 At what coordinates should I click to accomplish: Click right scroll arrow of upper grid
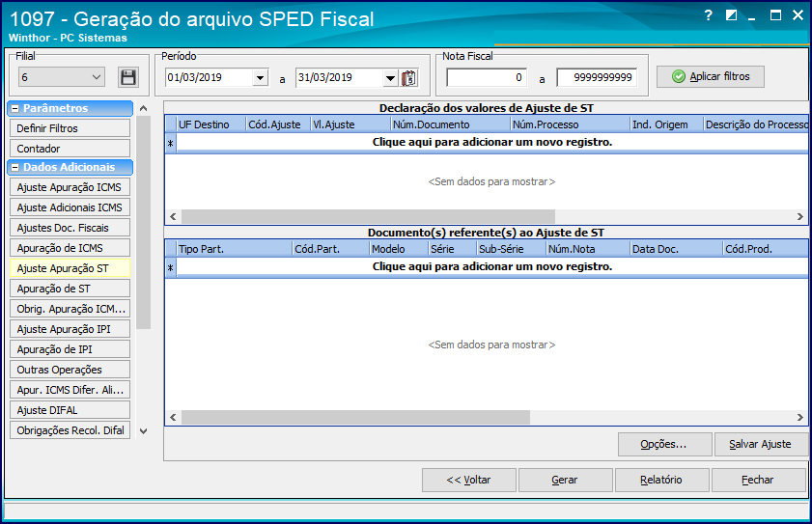tap(800, 216)
